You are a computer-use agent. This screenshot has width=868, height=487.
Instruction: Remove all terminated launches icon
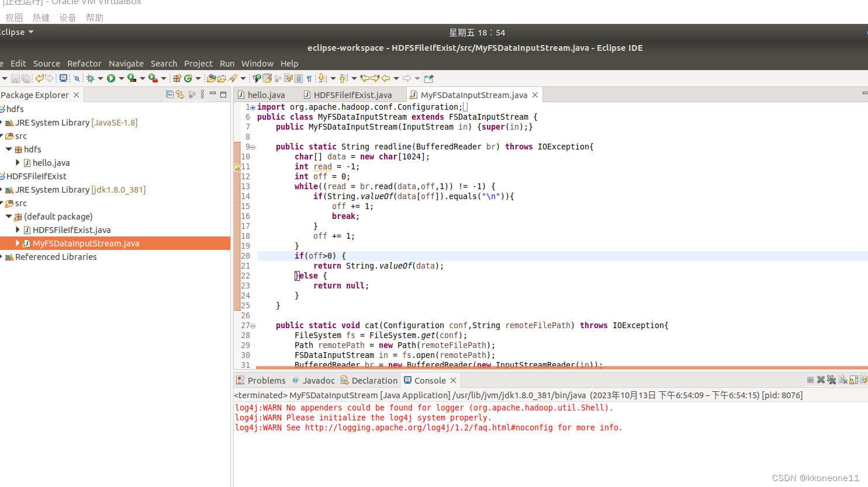coord(831,380)
